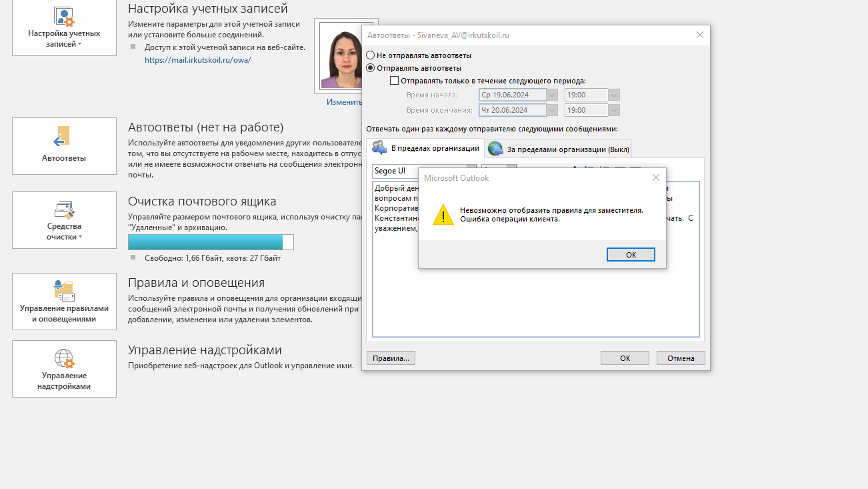The image size is (868, 489).
Task: Open the Ср 19.06.2024 start date dropdown
Action: (552, 95)
